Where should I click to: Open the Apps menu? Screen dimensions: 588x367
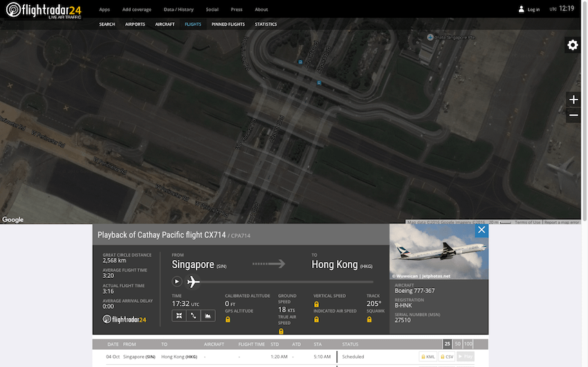point(104,10)
